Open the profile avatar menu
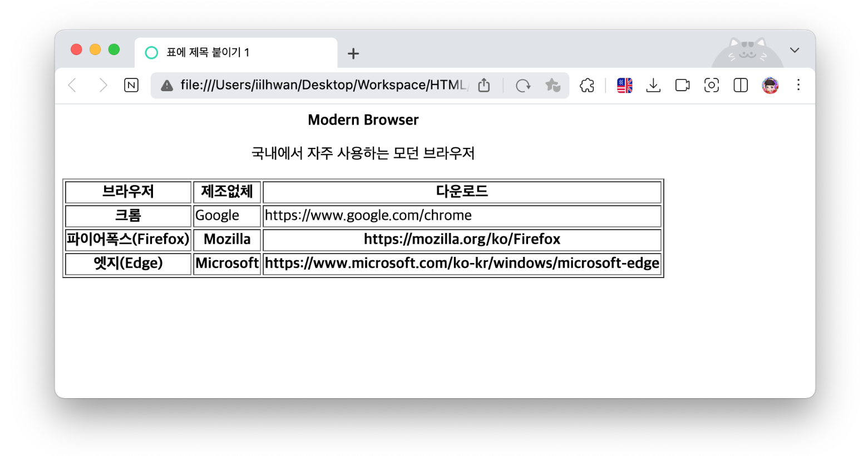 click(770, 85)
